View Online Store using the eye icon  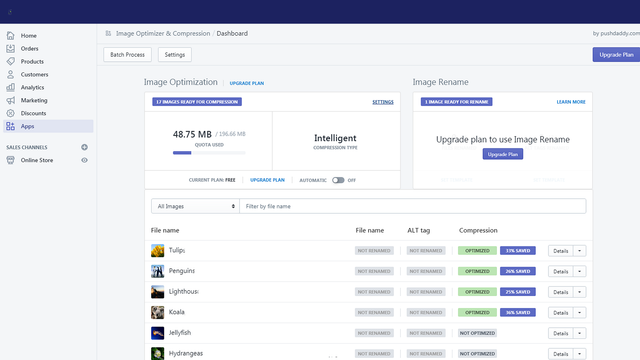pos(84,160)
